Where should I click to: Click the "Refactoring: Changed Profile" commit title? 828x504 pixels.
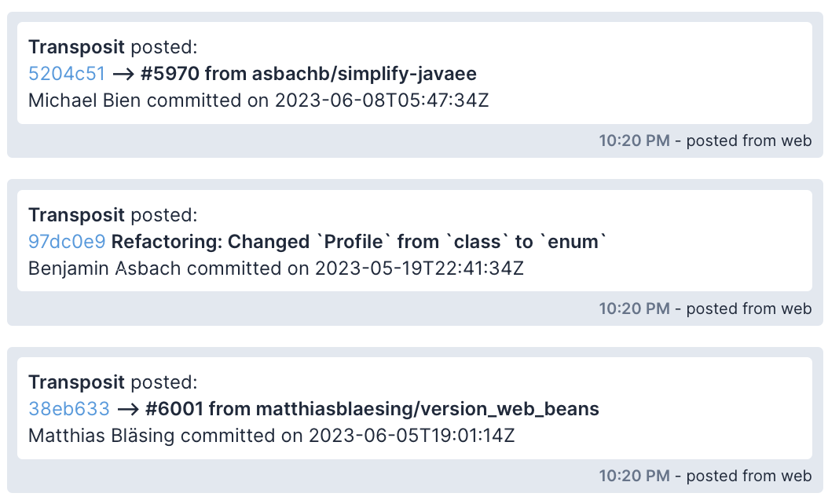coord(359,242)
